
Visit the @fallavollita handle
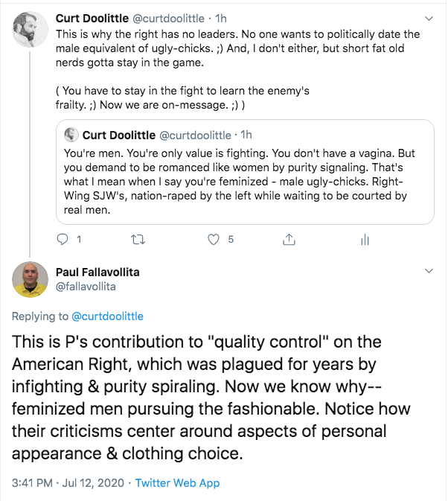(x=86, y=286)
